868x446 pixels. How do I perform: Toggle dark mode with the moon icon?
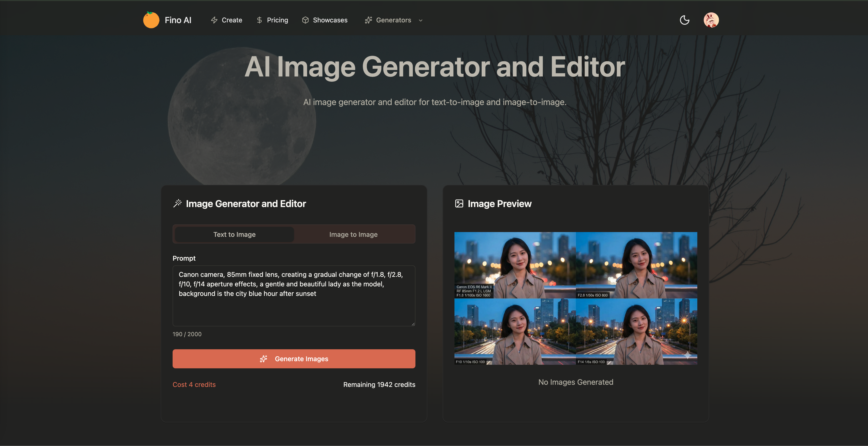tap(685, 20)
